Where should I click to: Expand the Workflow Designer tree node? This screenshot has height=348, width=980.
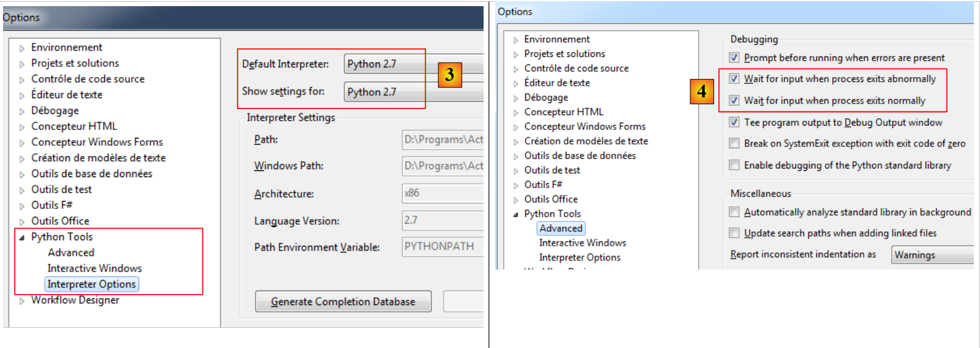[x=22, y=301]
